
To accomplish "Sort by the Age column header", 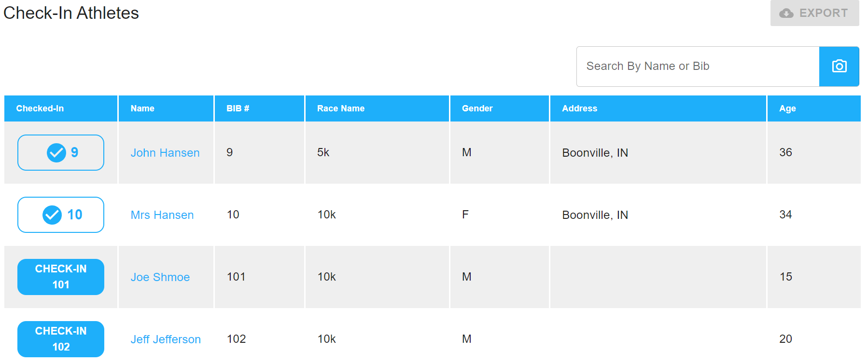I will [x=787, y=108].
